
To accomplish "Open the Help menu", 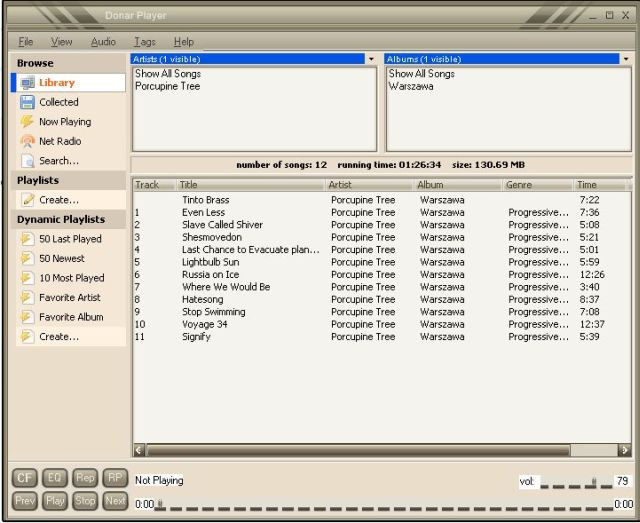I will pyautogui.click(x=184, y=42).
